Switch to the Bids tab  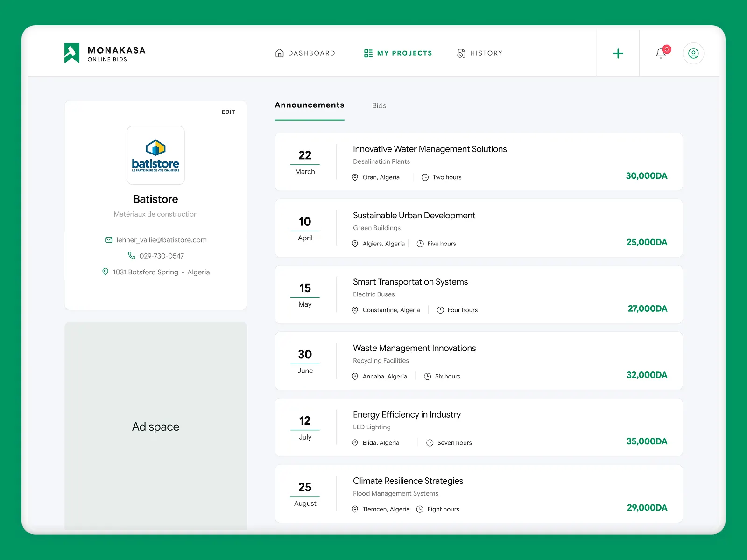tap(379, 105)
